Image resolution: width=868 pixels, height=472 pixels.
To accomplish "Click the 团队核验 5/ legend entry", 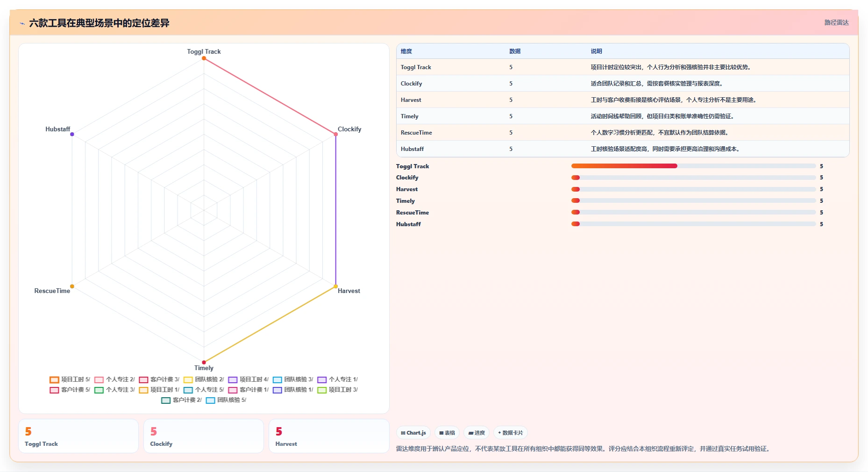I will click(x=226, y=400).
